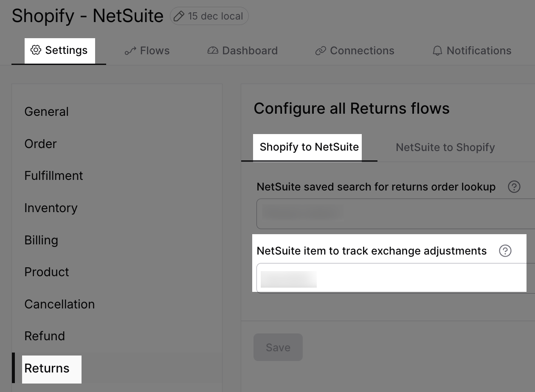The image size is (535, 392).
Task: Open help for NetSuite saved search field
Action: coord(514,187)
